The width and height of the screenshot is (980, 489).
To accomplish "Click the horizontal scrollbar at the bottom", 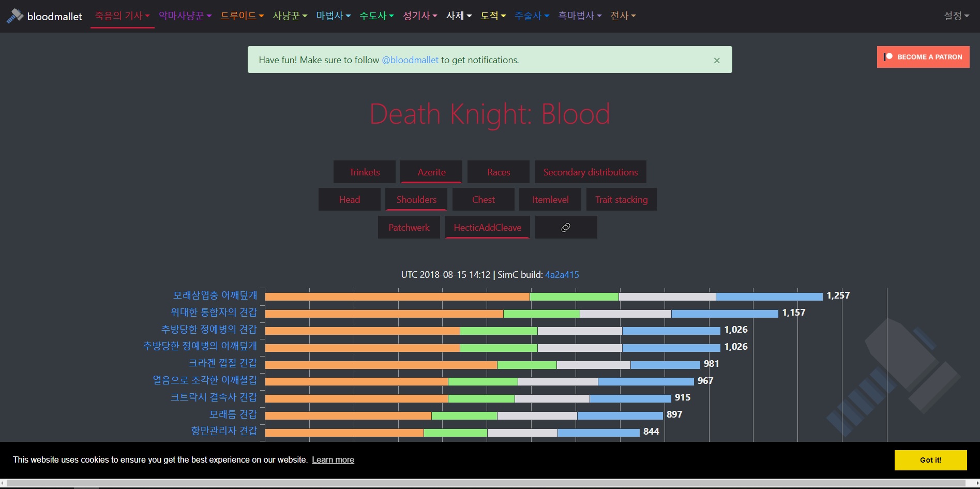I will [x=486, y=483].
